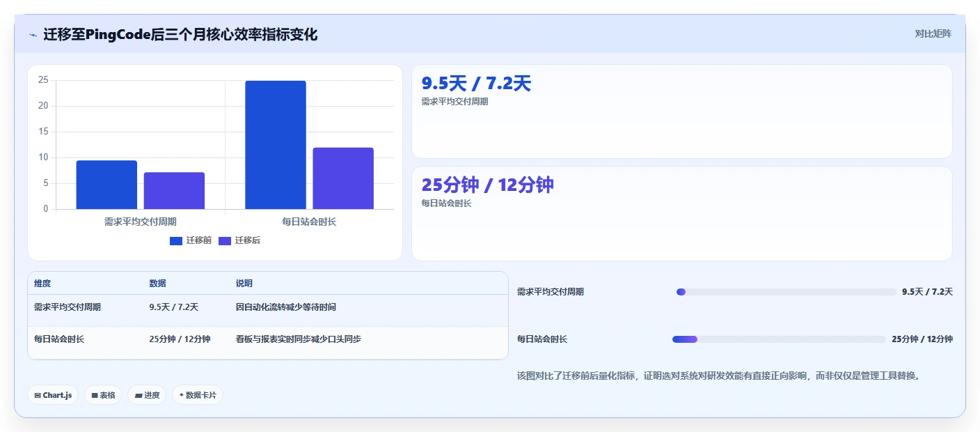Toggle the 迁移后 legend entry
980x432 pixels.
[x=239, y=240]
